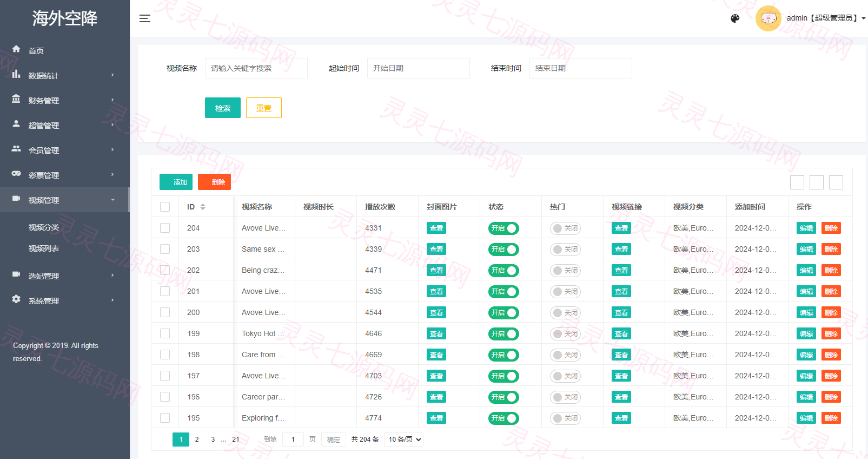
Task: Click the 开始日期 date field
Action: [x=419, y=68]
